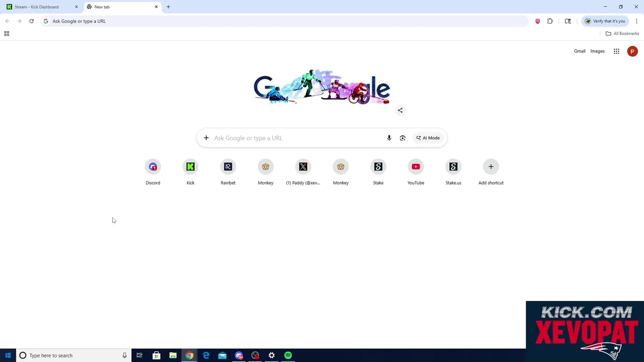Share the Google Doodle
The height and width of the screenshot is (362, 644).
(400, 110)
